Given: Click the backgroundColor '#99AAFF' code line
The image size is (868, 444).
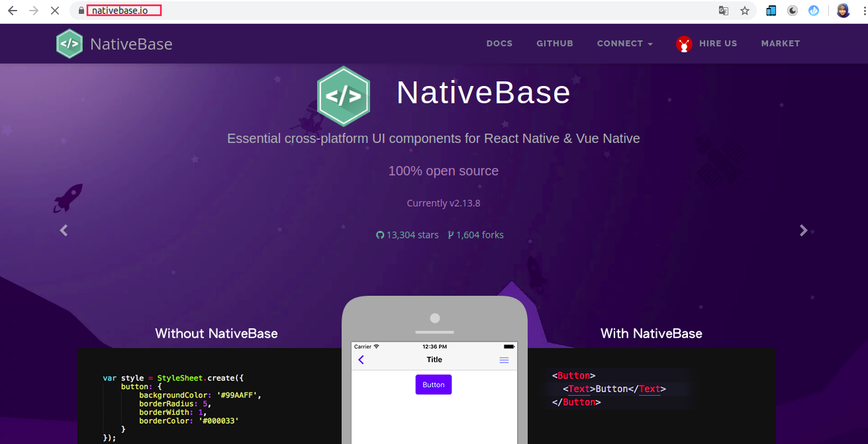Looking at the screenshot, I should click(201, 395).
